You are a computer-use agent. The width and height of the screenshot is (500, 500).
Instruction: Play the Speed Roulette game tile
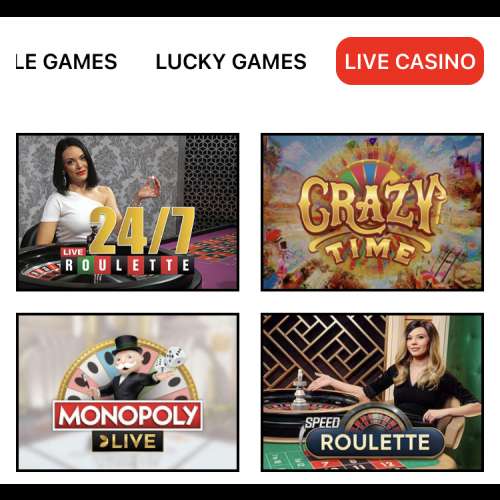coord(372,392)
